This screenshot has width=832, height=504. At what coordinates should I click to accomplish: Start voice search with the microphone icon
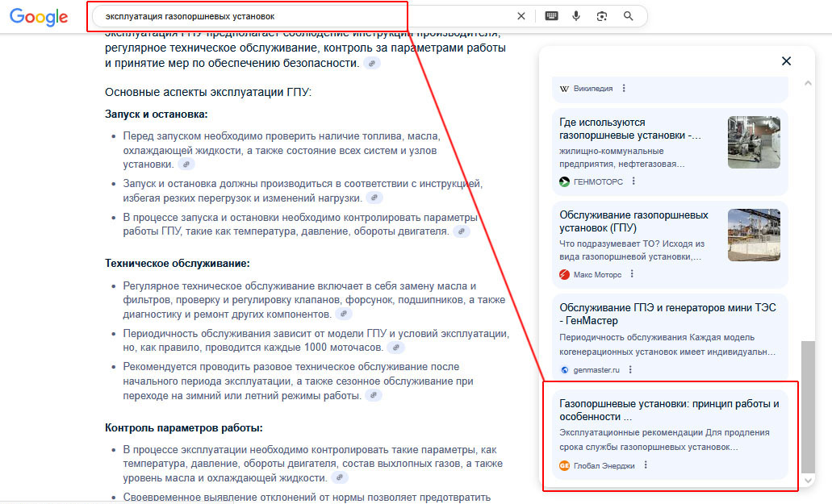576,16
